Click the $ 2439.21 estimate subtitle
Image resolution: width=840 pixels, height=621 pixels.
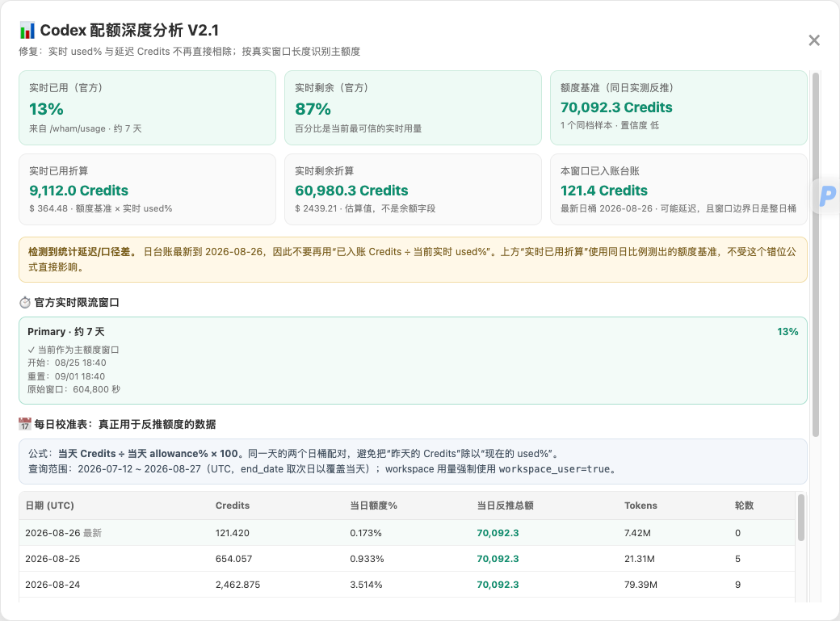coord(365,208)
